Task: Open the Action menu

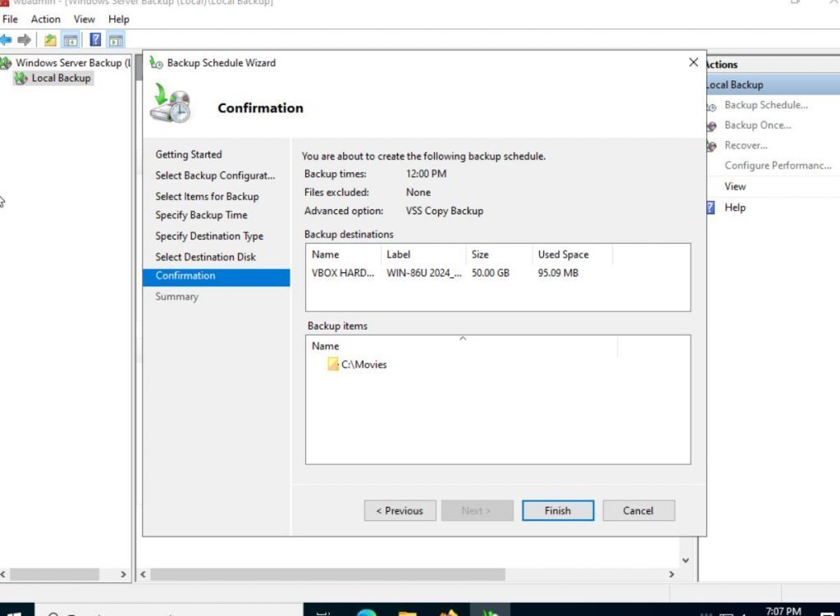Action: pos(45,19)
